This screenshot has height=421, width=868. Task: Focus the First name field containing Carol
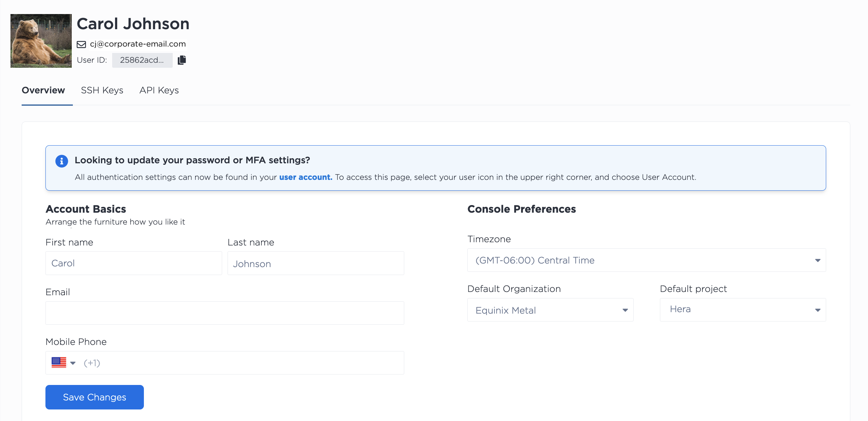coord(133,263)
